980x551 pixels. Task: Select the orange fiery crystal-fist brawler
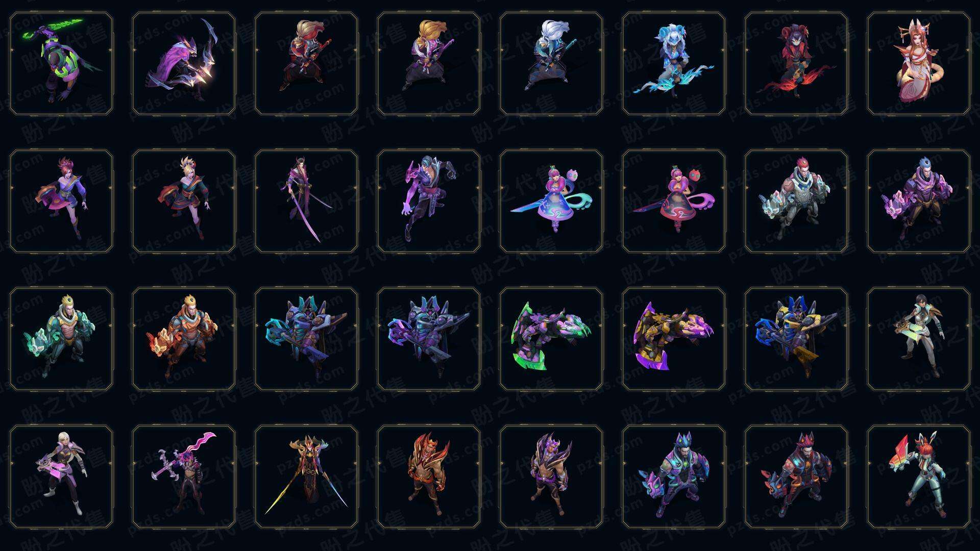184,339
